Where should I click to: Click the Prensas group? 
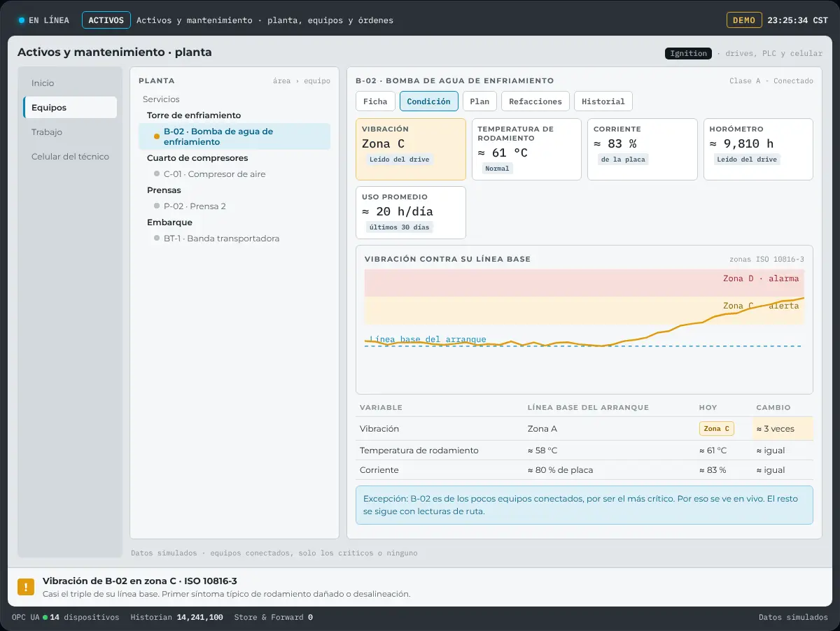(164, 190)
